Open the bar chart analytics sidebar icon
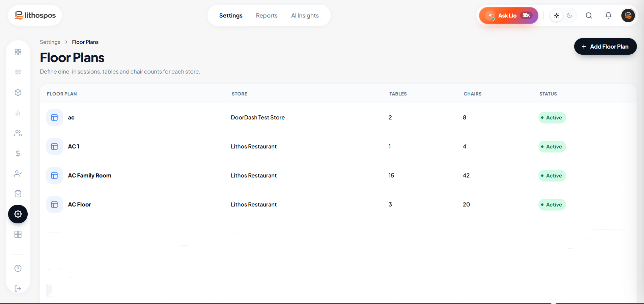The width and height of the screenshot is (644, 304). tap(18, 113)
